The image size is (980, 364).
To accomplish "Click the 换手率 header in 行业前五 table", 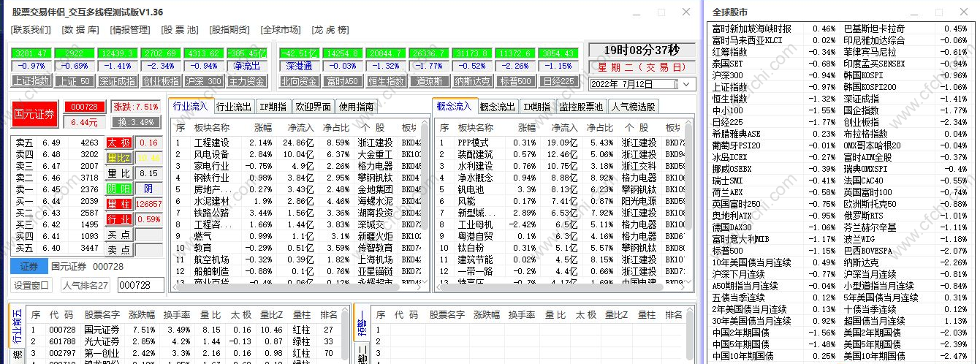I will tap(178, 315).
